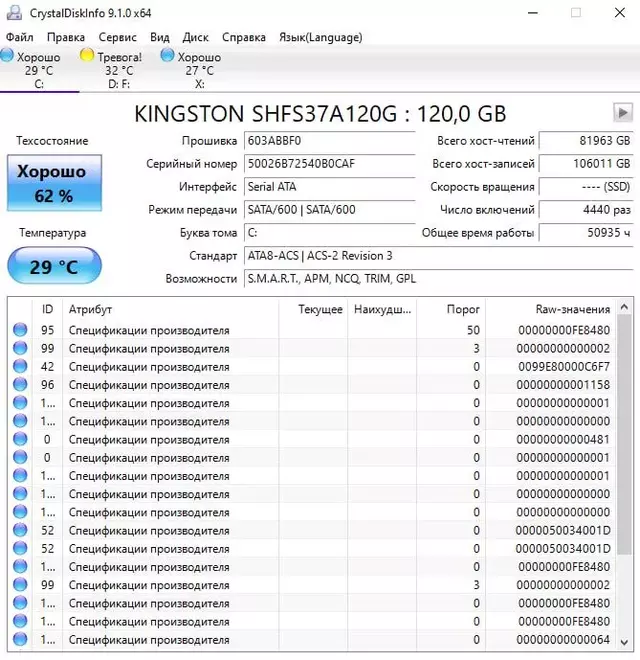Select the threshold value 50 in row 95
This screenshot has width=640, height=660.
click(x=473, y=330)
